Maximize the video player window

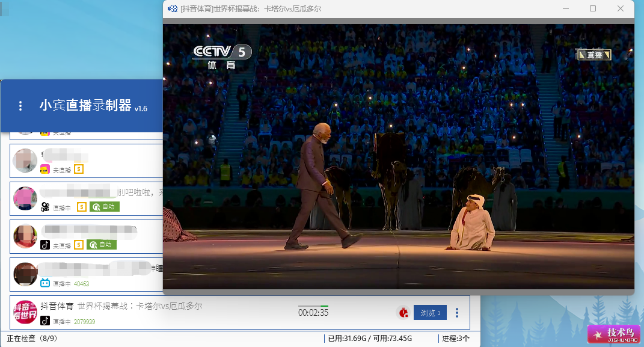(593, 8)
